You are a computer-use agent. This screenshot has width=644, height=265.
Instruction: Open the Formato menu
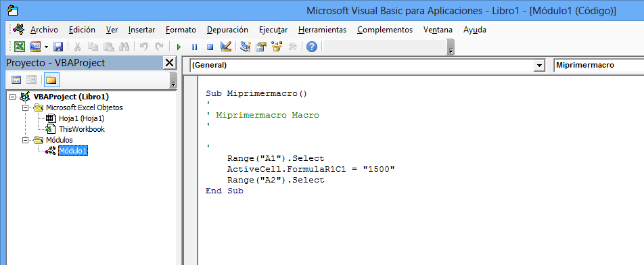tap(181, 30)
